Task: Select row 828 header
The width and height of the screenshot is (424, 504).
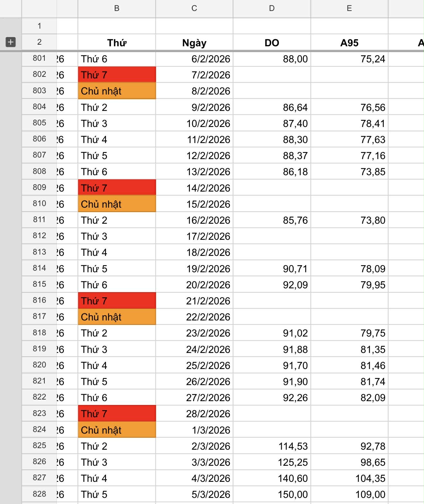Action: (x=39, y=494)
